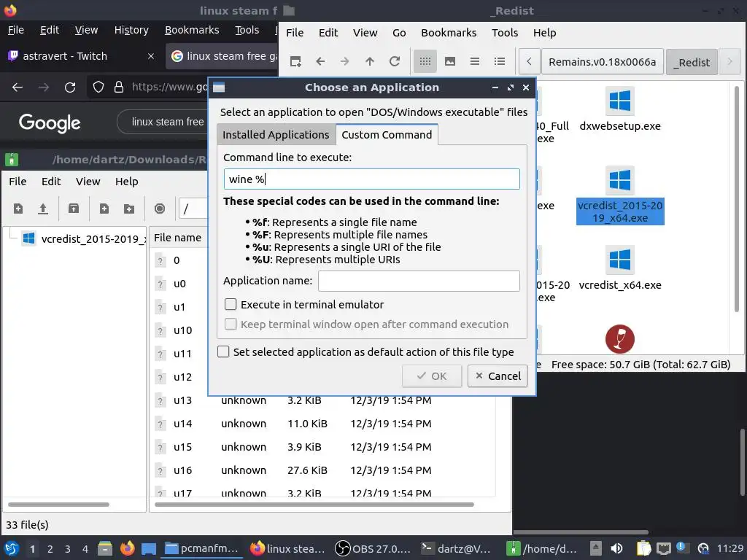Open the LXQt start menu icon
Image resolution: width=747 pixels, height=560 pixels.
point(12,548)
